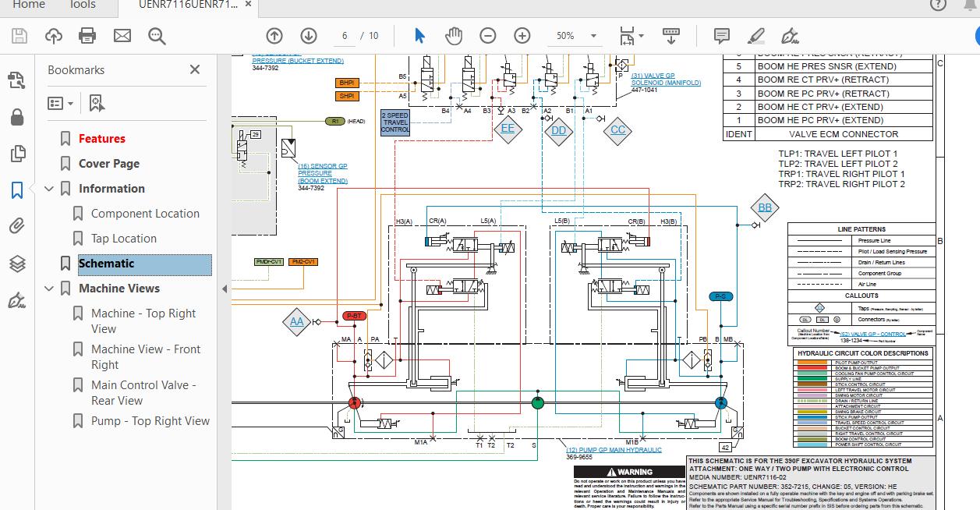Screen dimensions: 980x510
Task: Show the page thumbnails panel
Action: tap(16, 154)
